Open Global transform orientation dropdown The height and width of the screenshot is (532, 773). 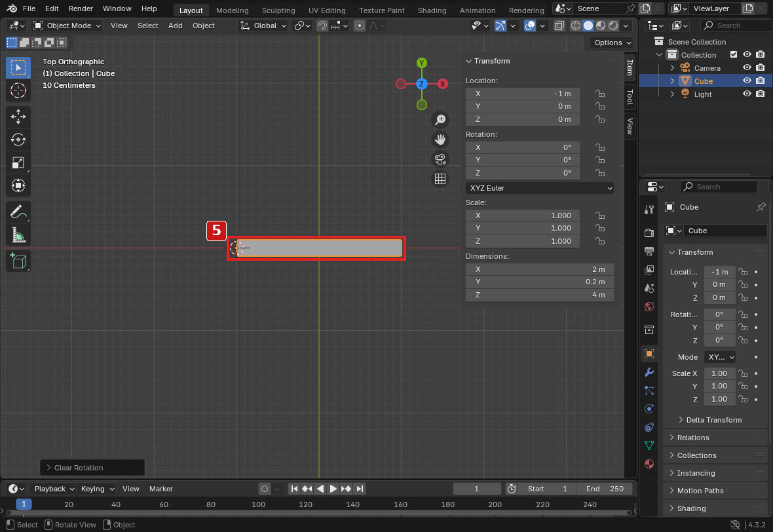point(263,26)
